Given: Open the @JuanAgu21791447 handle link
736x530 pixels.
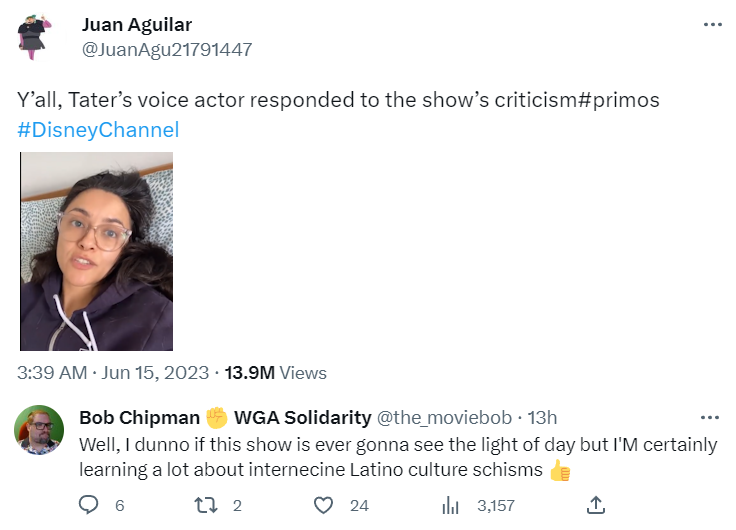Looking at the screenshot, I should [x=166, y=49].
